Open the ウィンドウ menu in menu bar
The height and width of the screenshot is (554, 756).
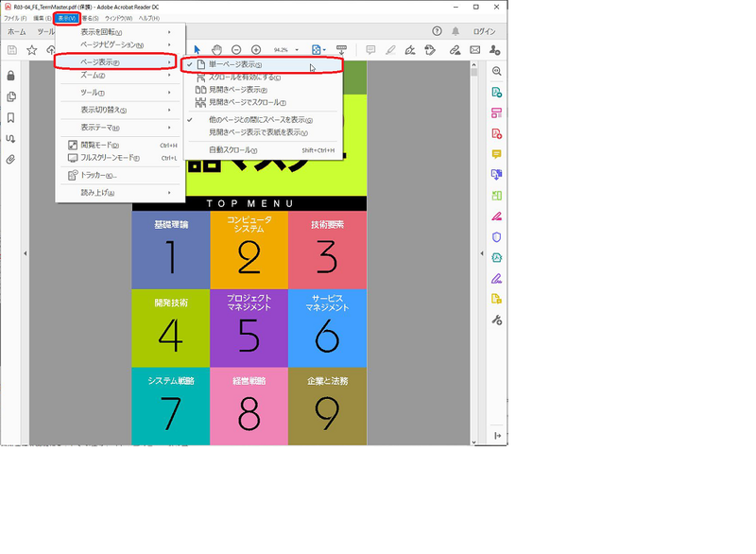click(118, 18)
